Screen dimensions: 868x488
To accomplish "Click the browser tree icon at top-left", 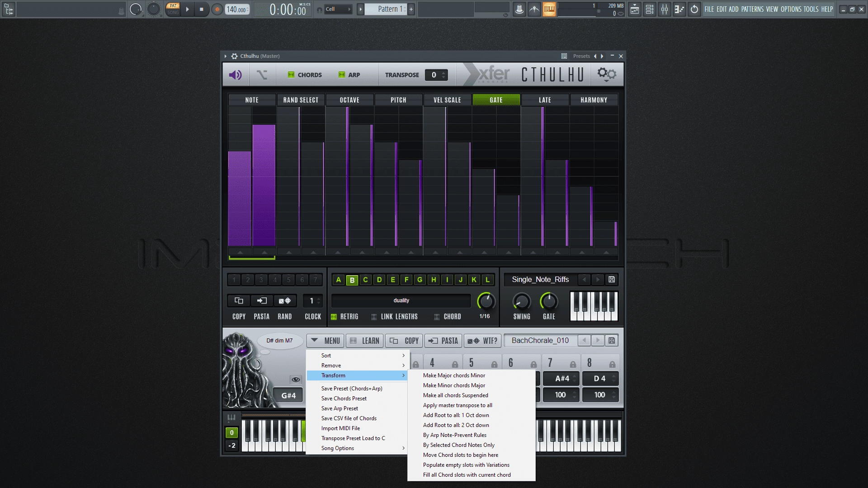I will coord(9,9).
